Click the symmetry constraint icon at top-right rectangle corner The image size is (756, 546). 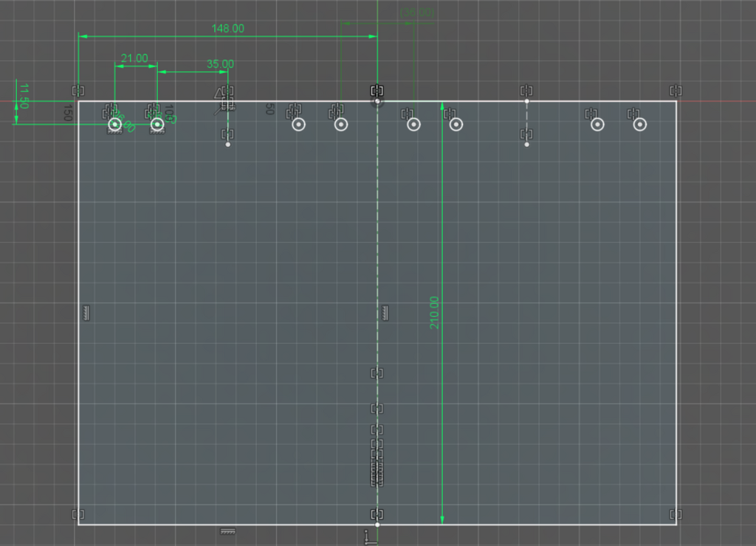click(x=676, y=91)
